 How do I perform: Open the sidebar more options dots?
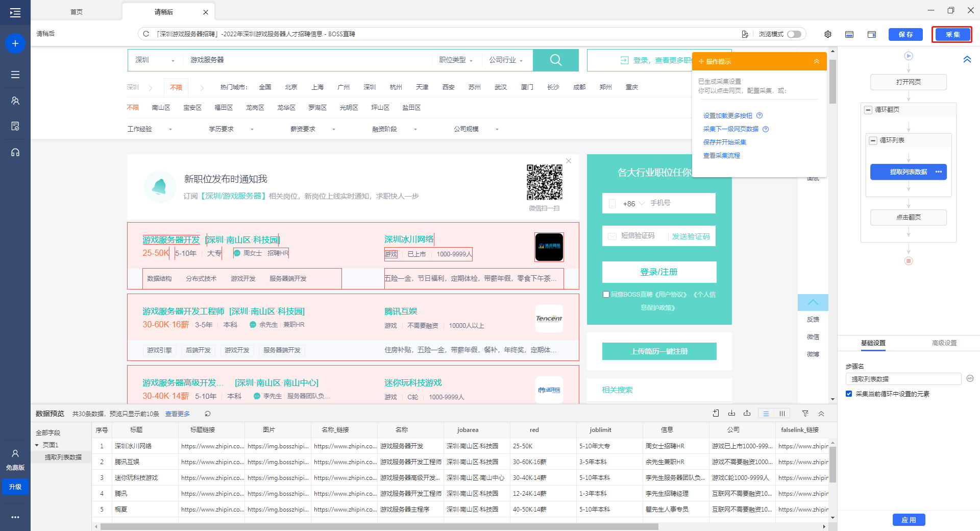(x=15, y=517)
